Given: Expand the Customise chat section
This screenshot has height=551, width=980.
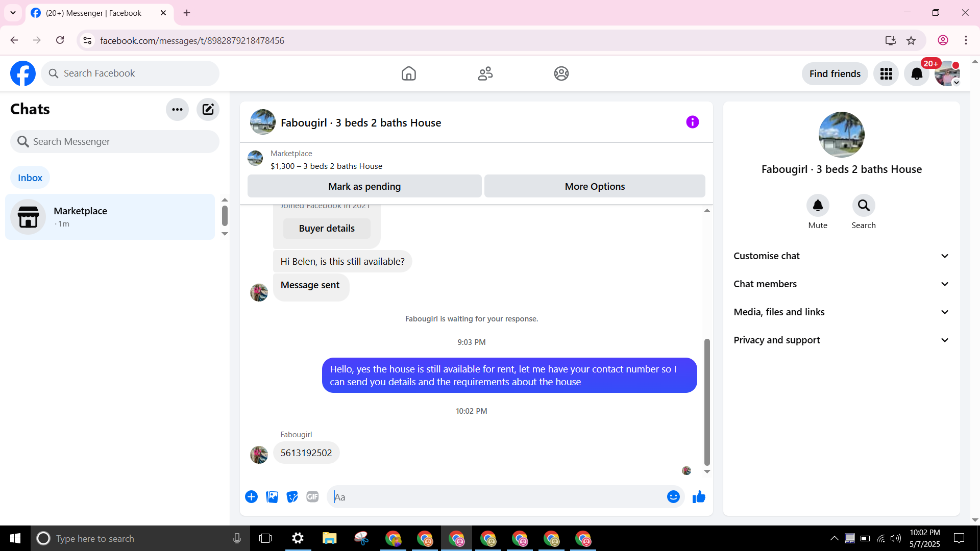Looking at the screenshot, I should (x=841, y=256).
